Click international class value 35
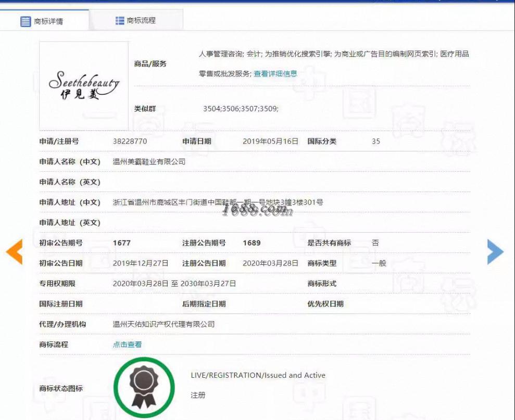The width and height of the screenshot is (515, 420). point(376,141)
